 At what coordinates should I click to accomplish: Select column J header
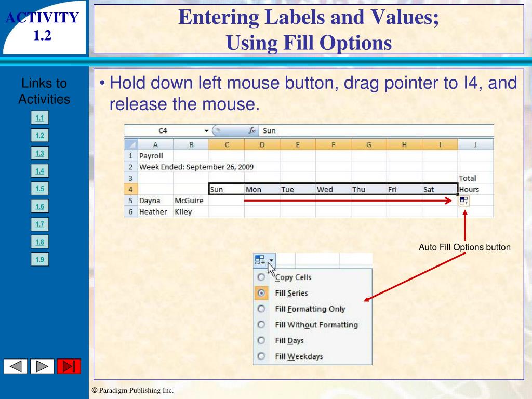coord(475,144)
